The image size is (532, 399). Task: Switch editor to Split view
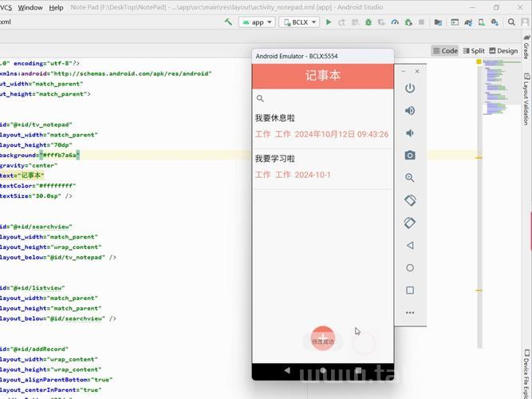474,51
